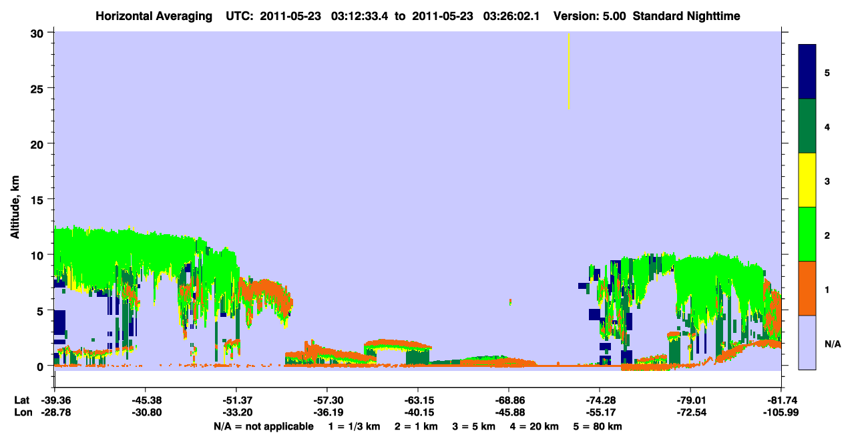Click the 'Lon' row label
868x445 pixels.
[x=22, y=413]
